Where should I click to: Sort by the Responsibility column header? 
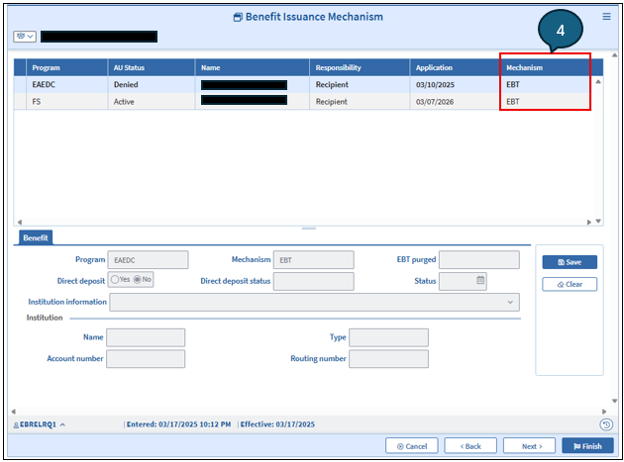pos(360,68)
